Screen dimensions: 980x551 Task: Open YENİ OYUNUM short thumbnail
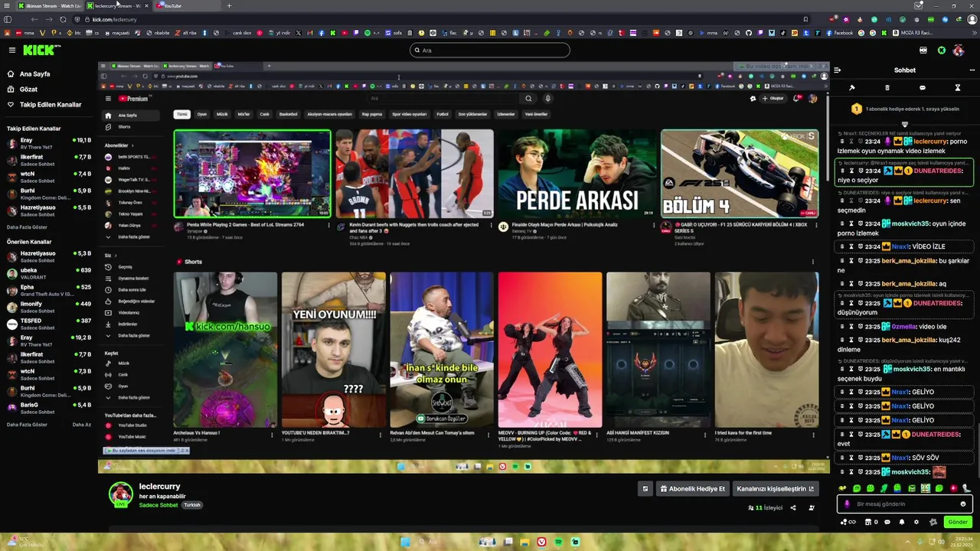[x=334, y=350]
